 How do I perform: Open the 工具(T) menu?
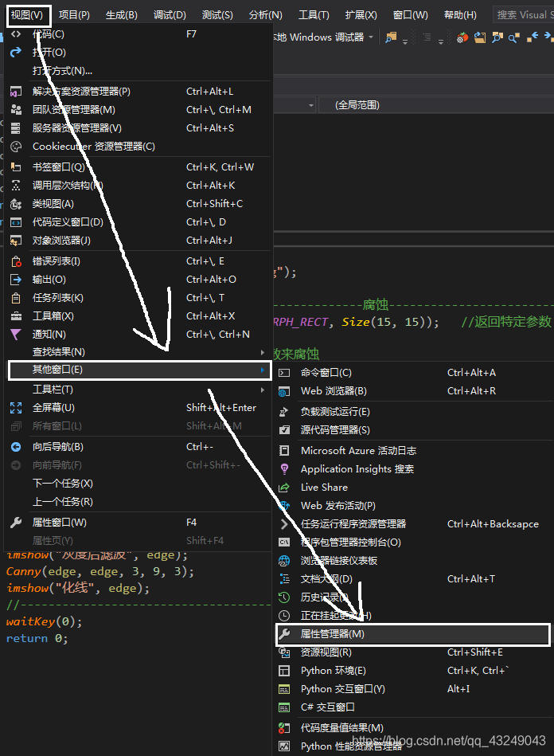(x=314, y=15)
